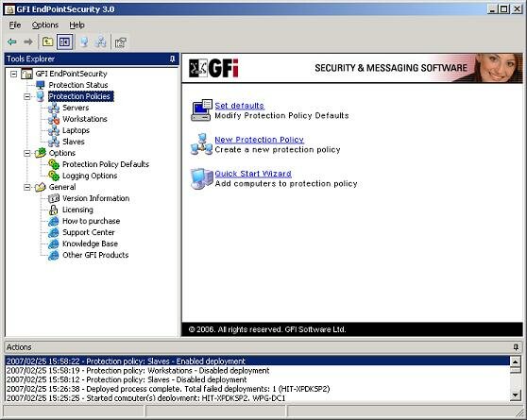Select the 'Started computer(s) deployment' log entry

coord(258,398)
